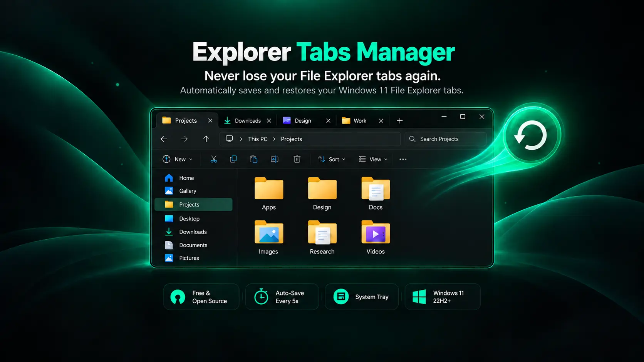Select Downloads in the sidebar
The width and height of the screenshot is (644, 362).
193,232
